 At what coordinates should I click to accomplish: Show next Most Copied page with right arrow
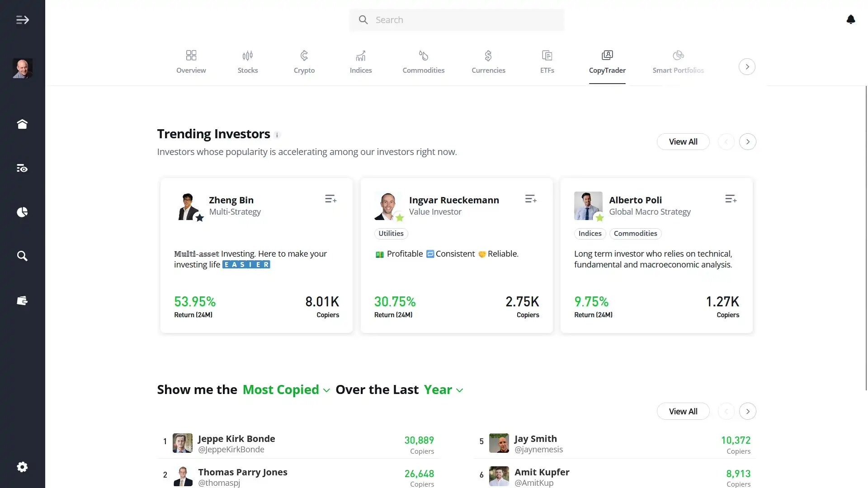[748, 412]
